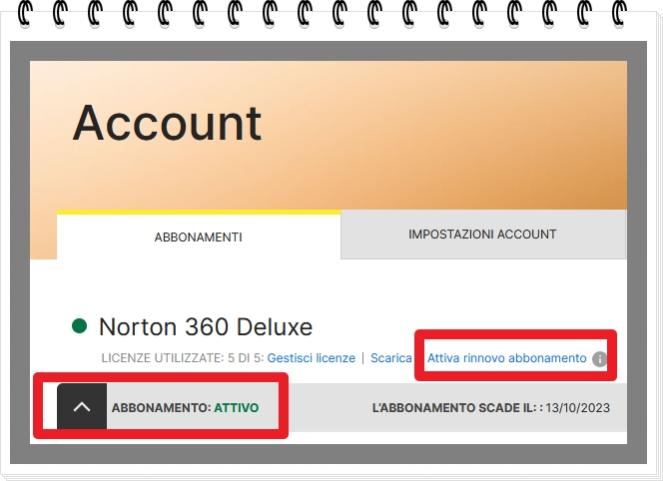663x481 pixels.
Task: Open the Abbonamenti tab
Action: (199, 237)
